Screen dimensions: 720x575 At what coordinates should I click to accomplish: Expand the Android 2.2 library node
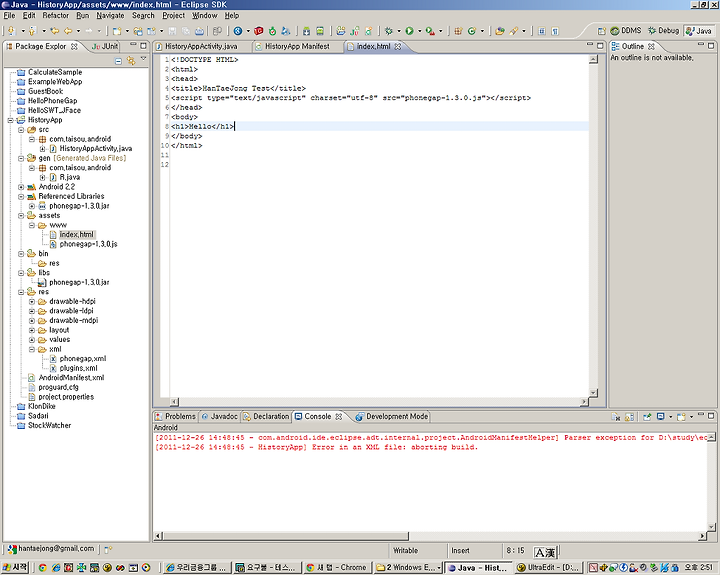(x=21, y=187)
